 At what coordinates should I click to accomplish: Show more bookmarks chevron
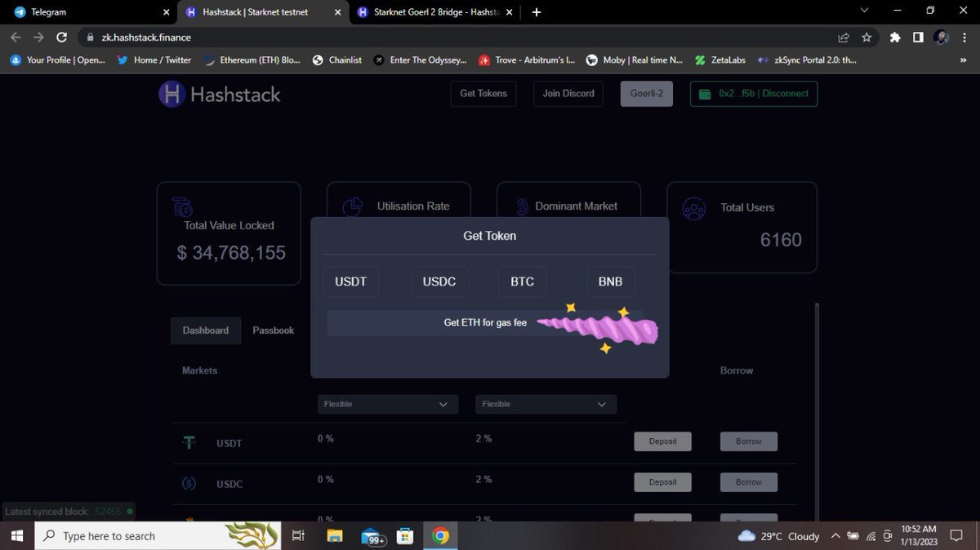964,60
